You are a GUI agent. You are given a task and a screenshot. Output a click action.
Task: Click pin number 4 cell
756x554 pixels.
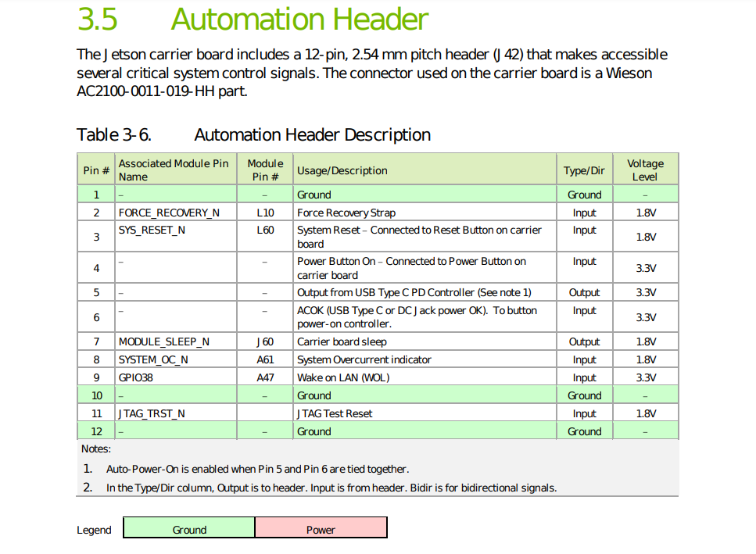point(96,268)
